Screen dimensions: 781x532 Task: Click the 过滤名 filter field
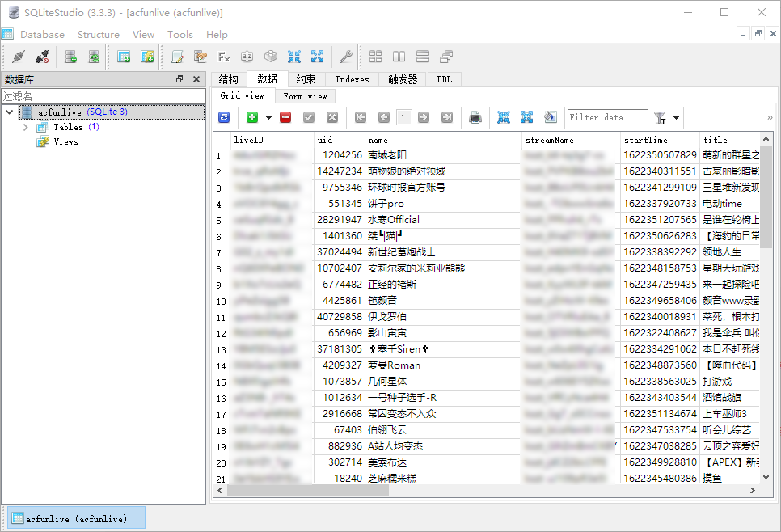coord(103,95)
